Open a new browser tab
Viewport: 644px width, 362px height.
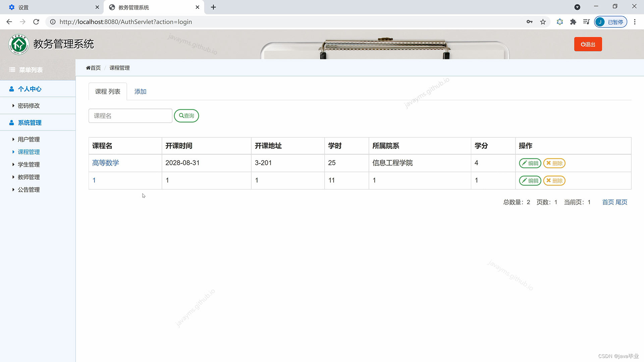[213, 7]
